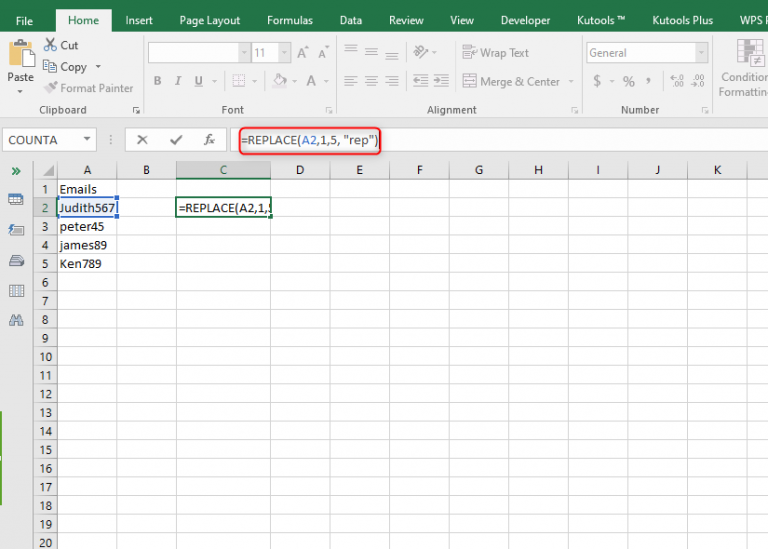The width and height of the screenshot is (768, 549).
Task: Align text right
Action: click(391, 81)
